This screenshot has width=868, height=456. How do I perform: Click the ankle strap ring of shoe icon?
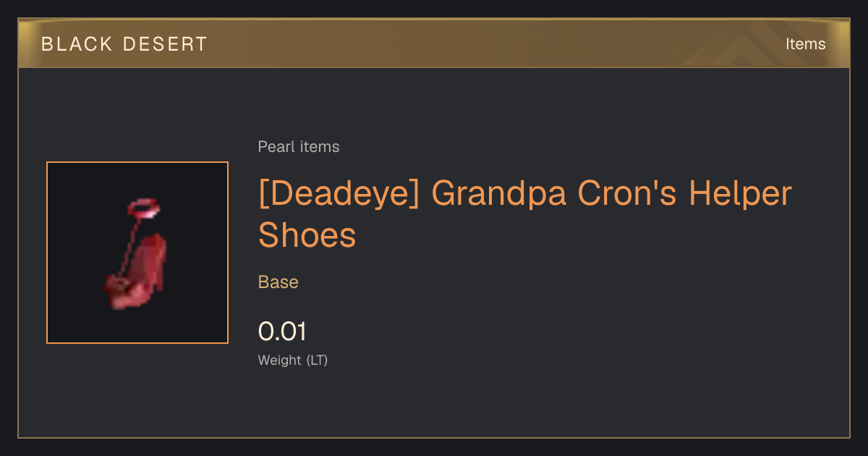pos(143,210)
